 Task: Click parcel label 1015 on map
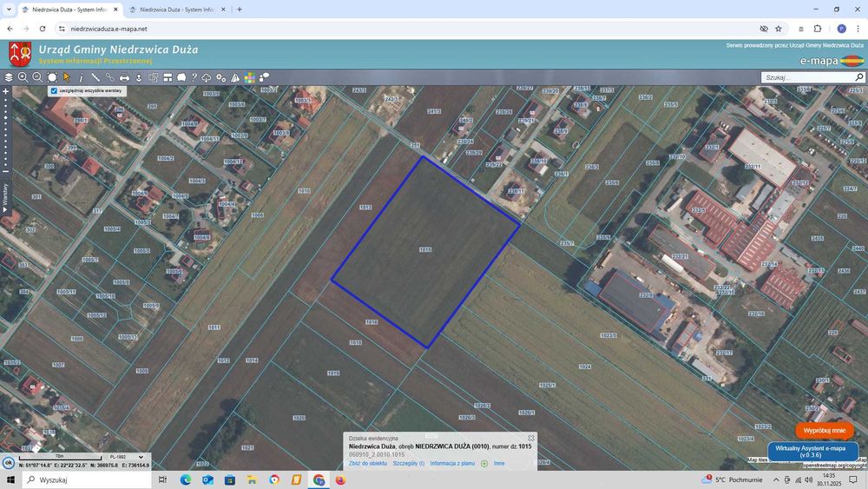(424, 250)
